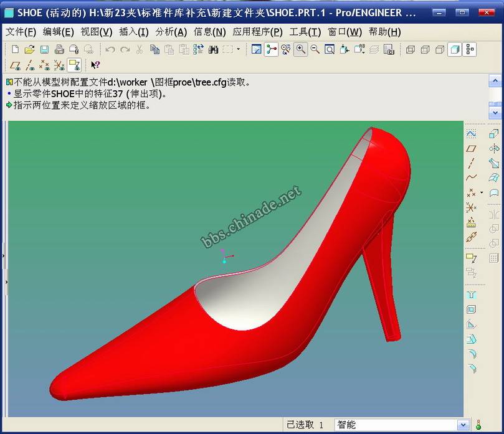Select the shell tool in right toolbar
Screen dimensions: 504x434
471,309
